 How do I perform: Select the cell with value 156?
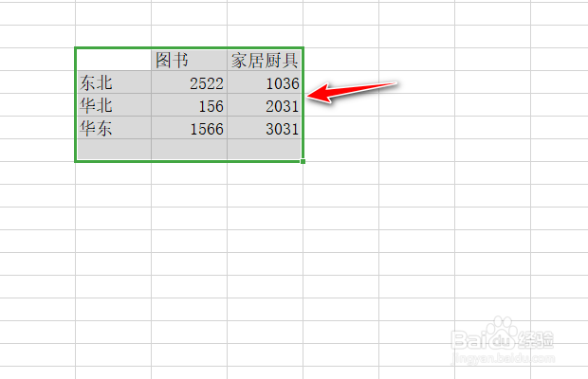pyautogui.click(x=189, y=105)
